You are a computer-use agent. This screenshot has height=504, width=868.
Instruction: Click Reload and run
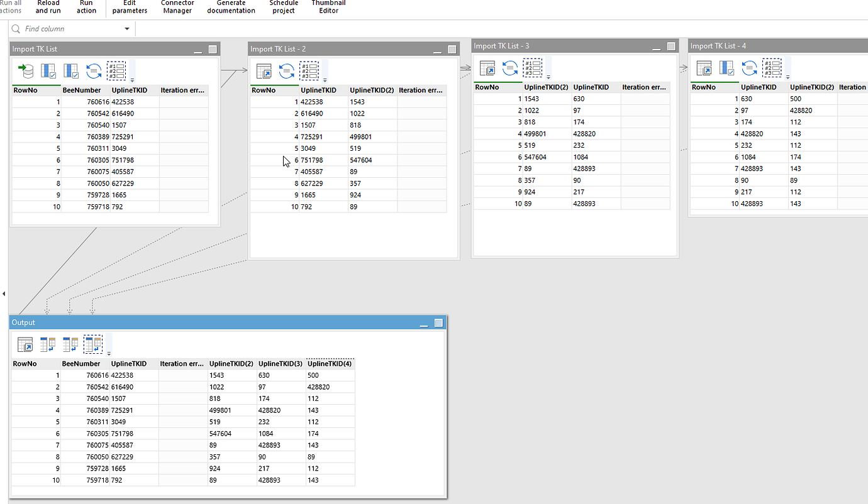[x=48, y=7]
